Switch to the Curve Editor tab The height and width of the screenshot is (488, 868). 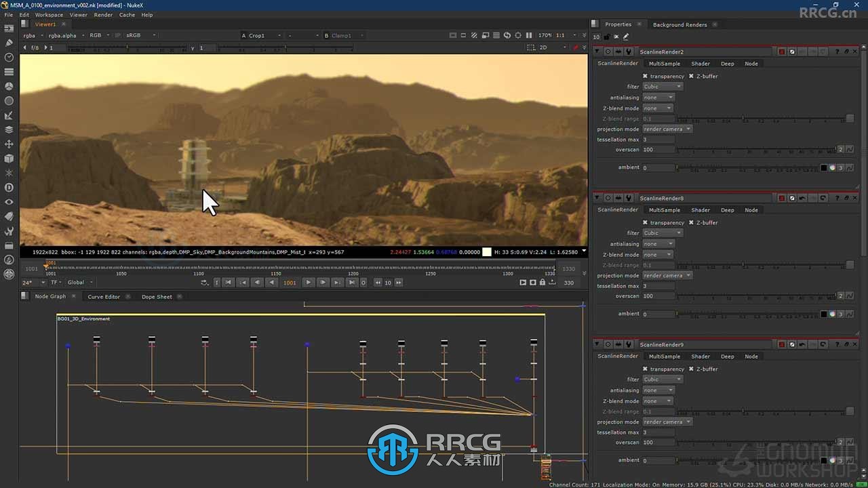pos(104,296)
